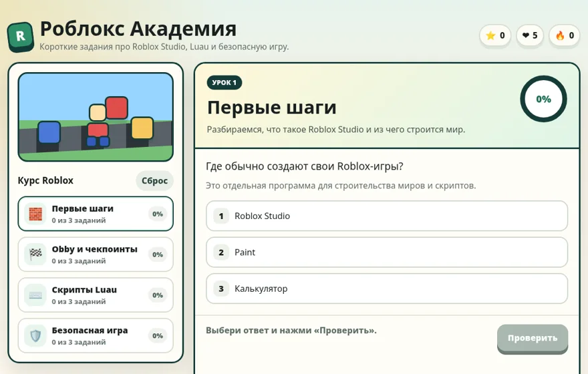Click the УРОК 1 badge

tap(225, 82)
